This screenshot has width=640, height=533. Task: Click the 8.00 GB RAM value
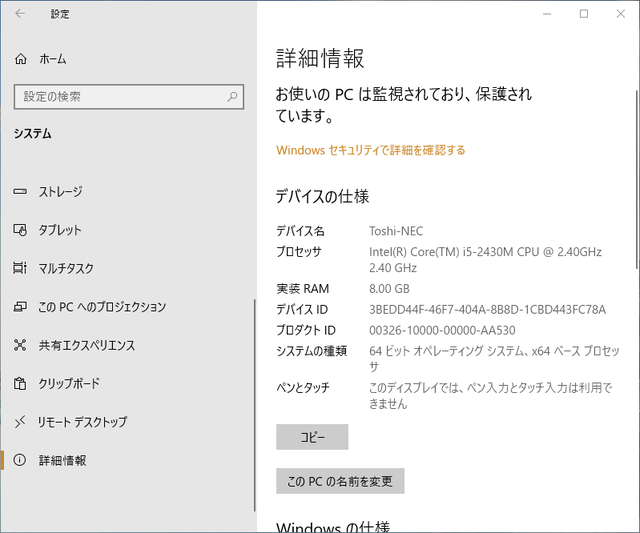coord(389,289)
